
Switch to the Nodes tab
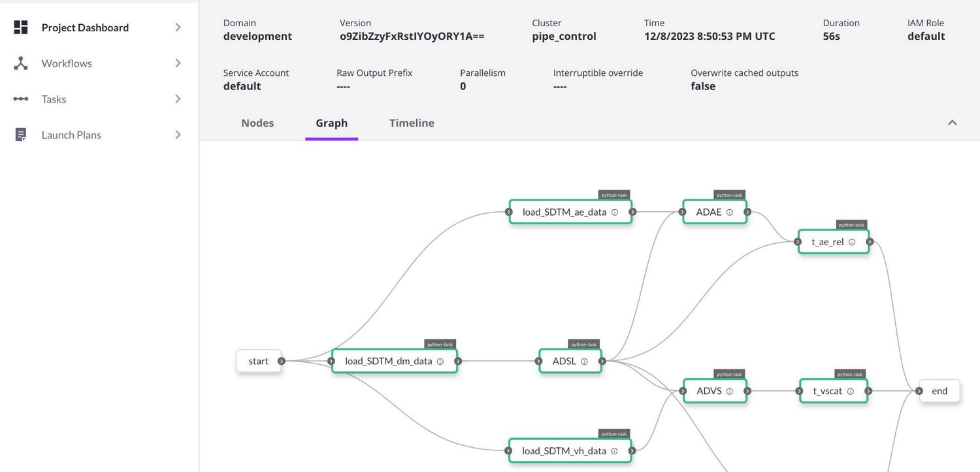[257, 122]
